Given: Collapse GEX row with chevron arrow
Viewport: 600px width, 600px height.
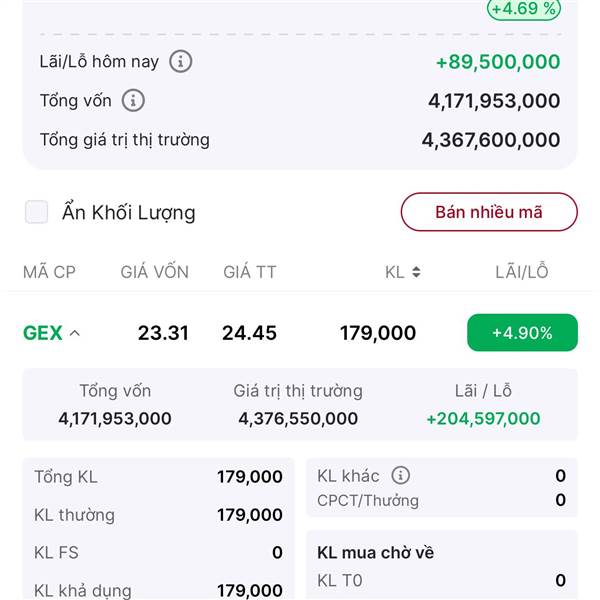Looking at the screenshot, I should [75, 333].
